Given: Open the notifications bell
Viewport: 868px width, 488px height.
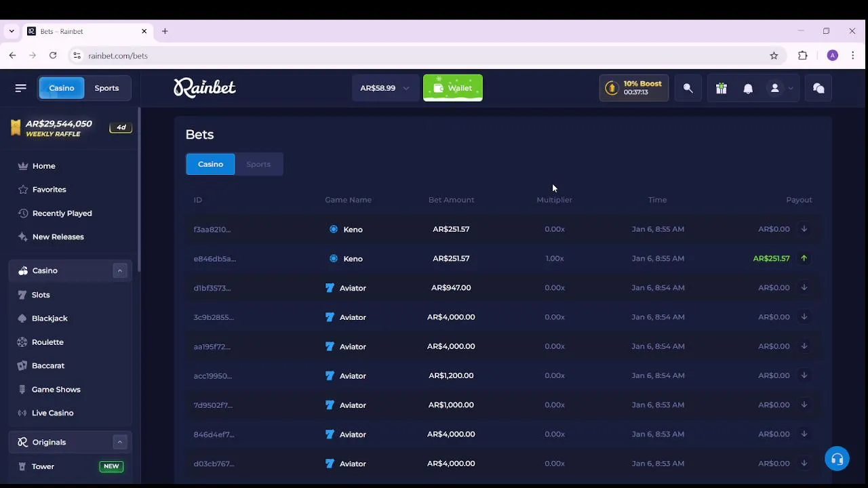Looking at the screenshot, I should point(748,88).
